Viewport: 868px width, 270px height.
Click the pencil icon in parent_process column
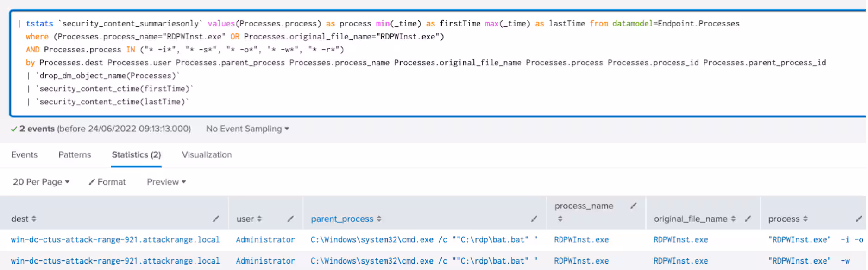tap(534, 219)
